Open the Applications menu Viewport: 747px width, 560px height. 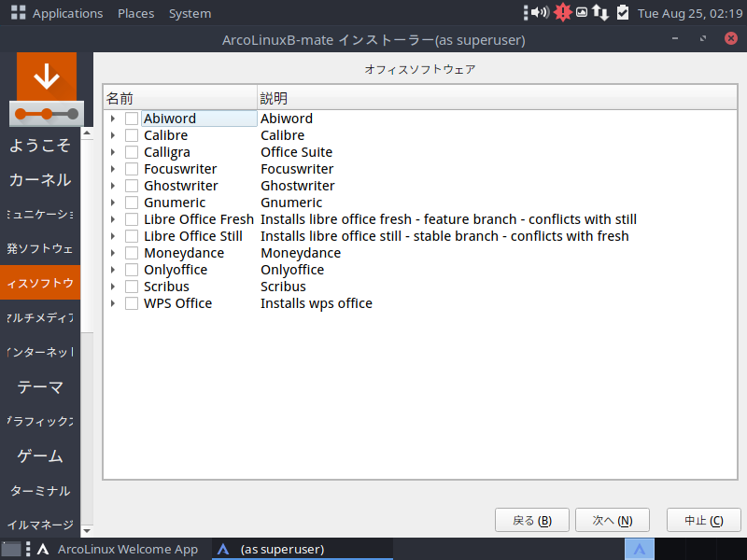[67, 13]
